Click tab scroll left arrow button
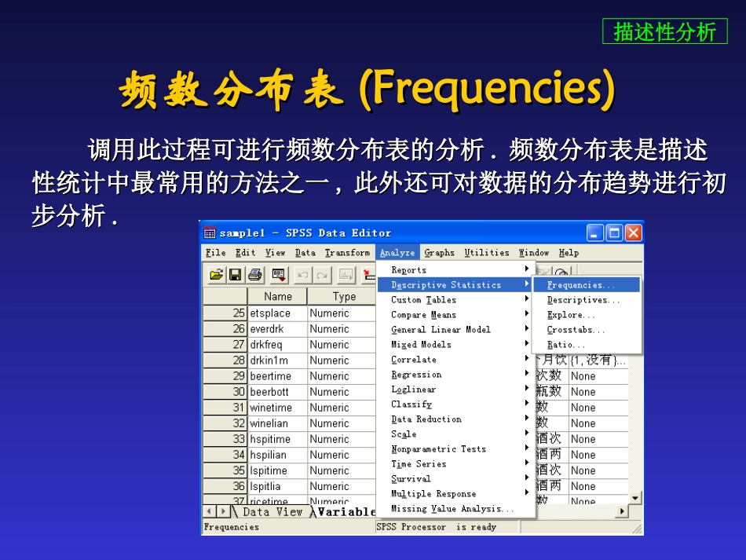The height and width of the screenshot is (560, 746). tap(210, 512)
